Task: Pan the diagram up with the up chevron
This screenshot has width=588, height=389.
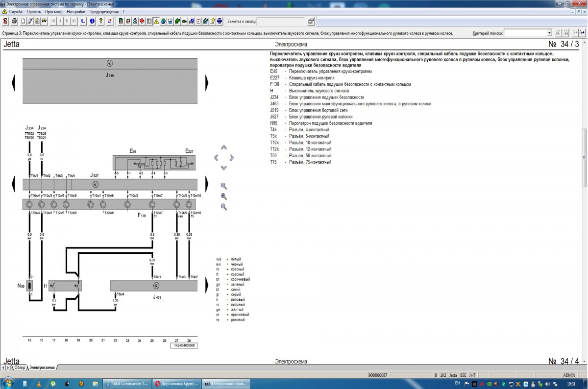Action: tap(224, 147)
